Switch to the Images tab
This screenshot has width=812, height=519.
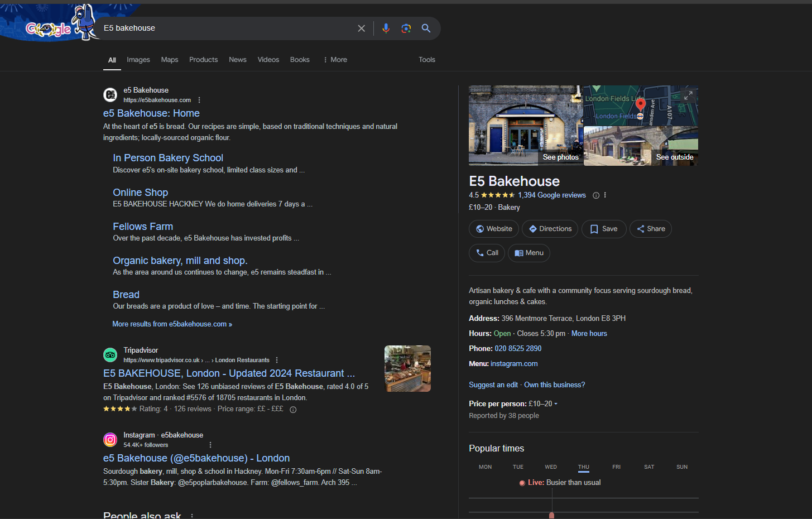click(138, 60)
